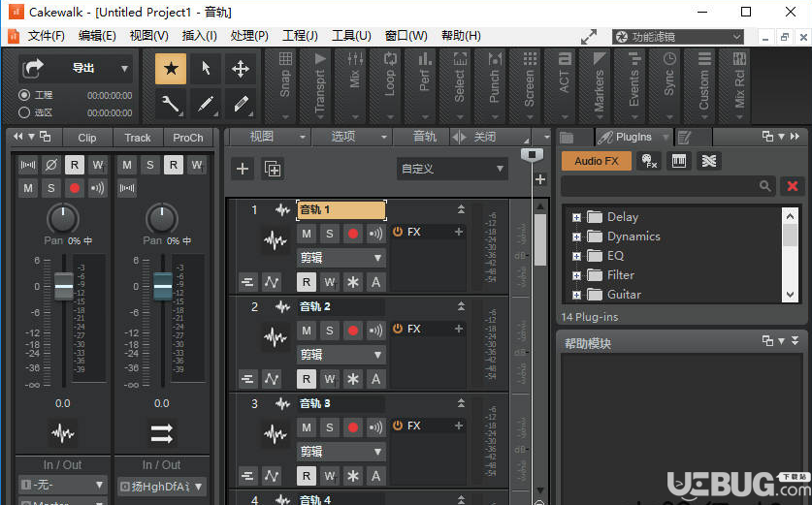The image size is (812, 505).
Task: Arm record on track 音轨 3
Action: [353, 427]
